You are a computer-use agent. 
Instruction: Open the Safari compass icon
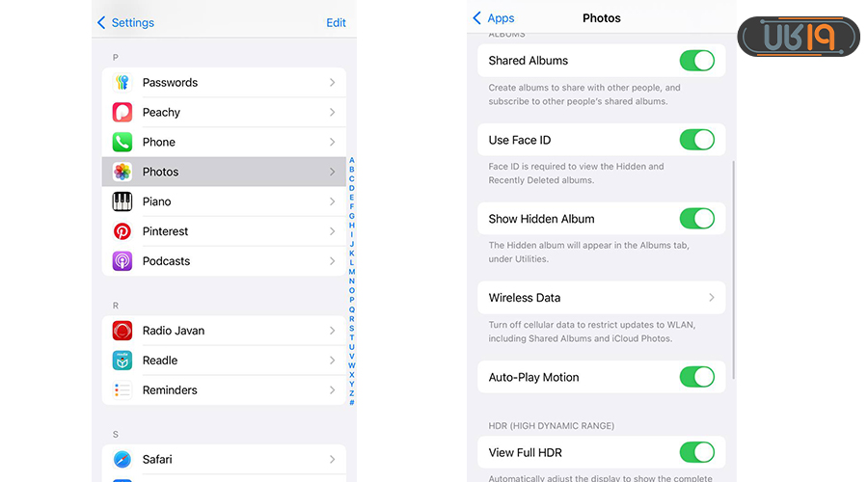click(x=122, y=460)
